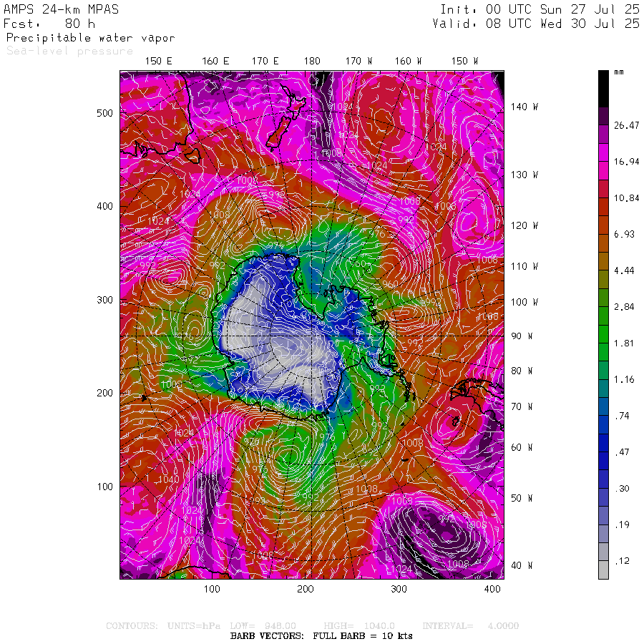Click the "100 W" longitude label

(x=525, y=302)
